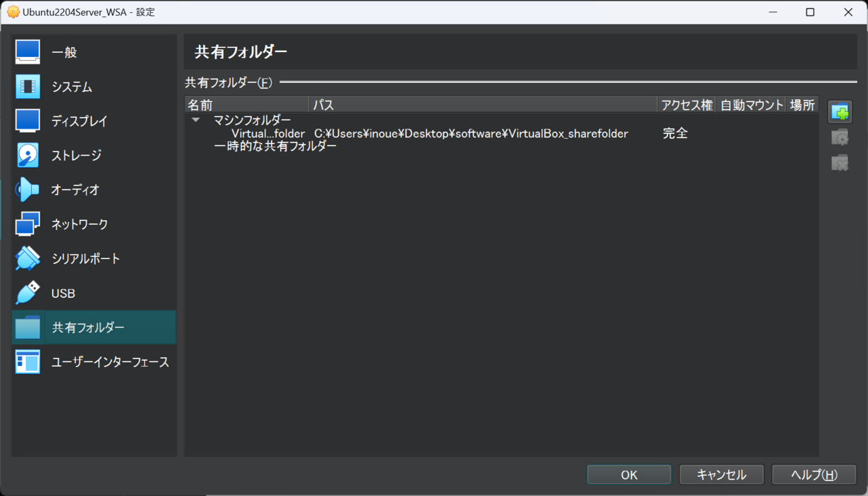Click the 一般 monitor icon in sidebar

coord(27,52)
